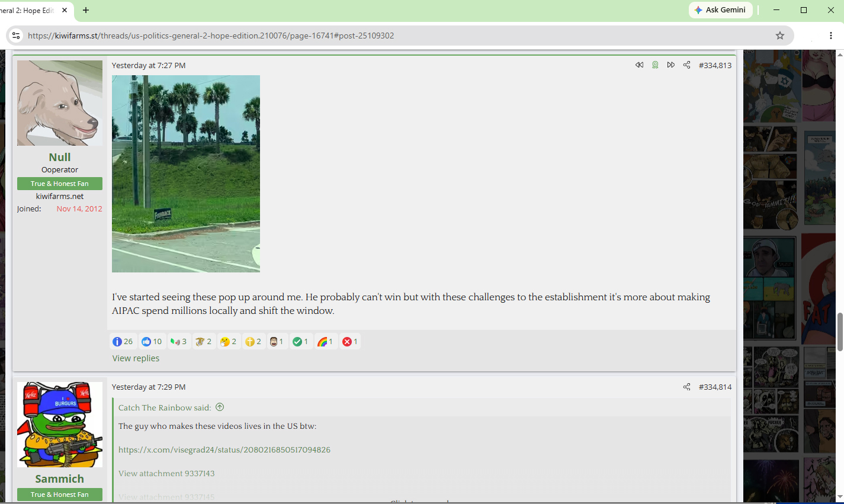Click the green award ribbon icon
Image resolution: width=844 pixels, height=504 pixels.
pyautogui.click(x=655, y=65)
